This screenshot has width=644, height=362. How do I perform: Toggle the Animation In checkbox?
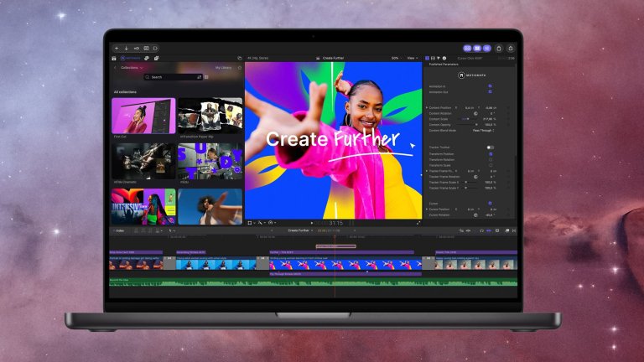490,86
